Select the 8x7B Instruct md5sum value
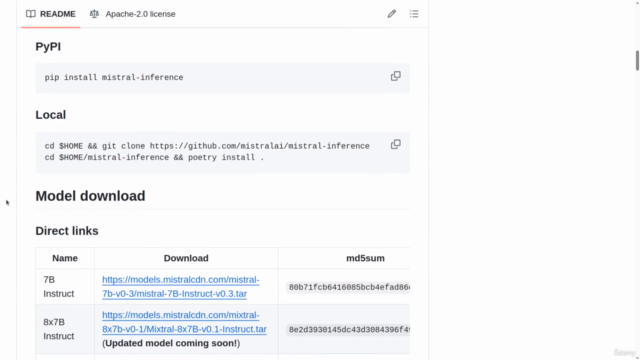 (349, 330)
